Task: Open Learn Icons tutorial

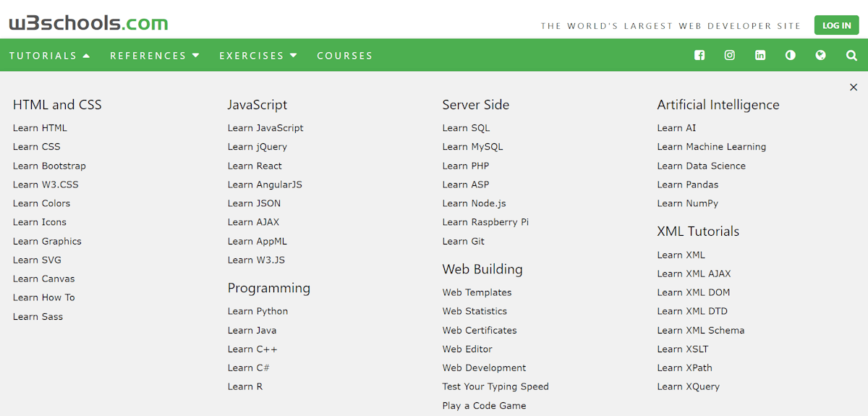Action: click(x=40, y=222)
